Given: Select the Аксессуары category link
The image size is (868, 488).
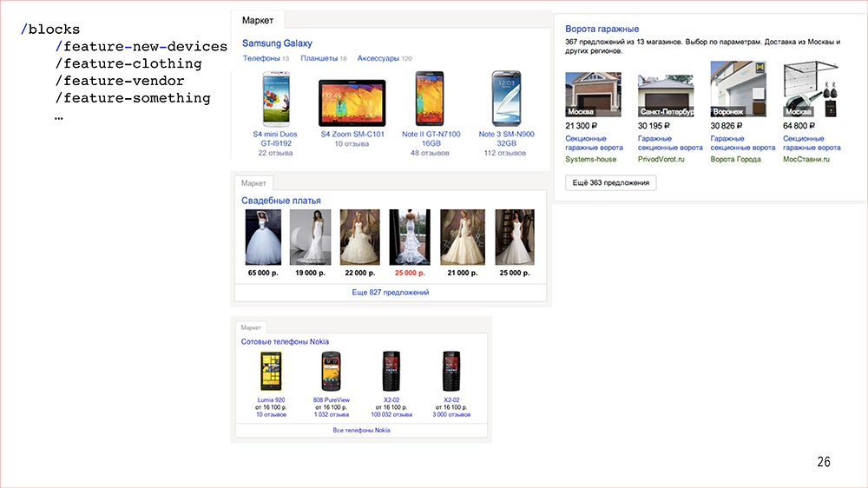Looking at the screenshot, I should [x=378, y=58].
